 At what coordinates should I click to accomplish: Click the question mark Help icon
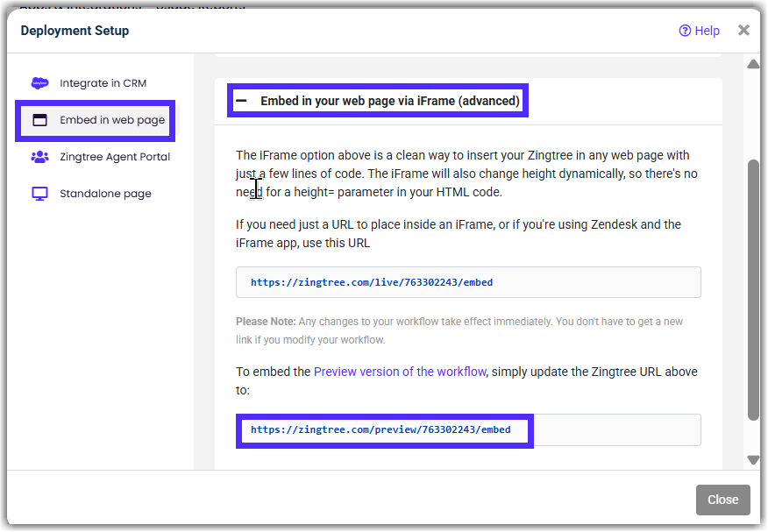[685, 31]
